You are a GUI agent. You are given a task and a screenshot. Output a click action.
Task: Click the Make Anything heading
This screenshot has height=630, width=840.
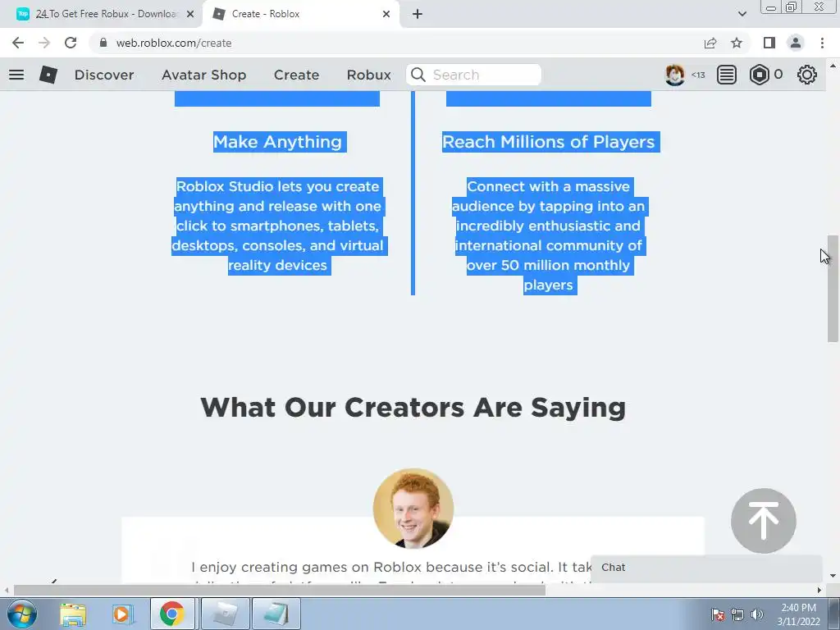tap(277, 142)
